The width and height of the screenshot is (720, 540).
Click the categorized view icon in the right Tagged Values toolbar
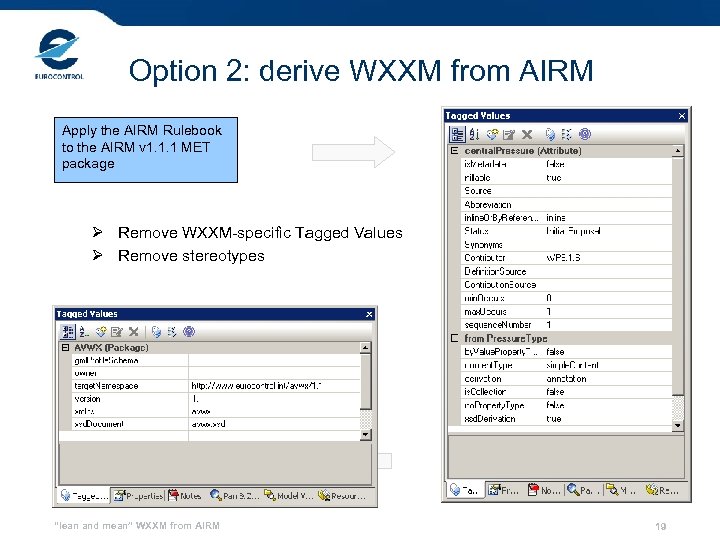457,134
